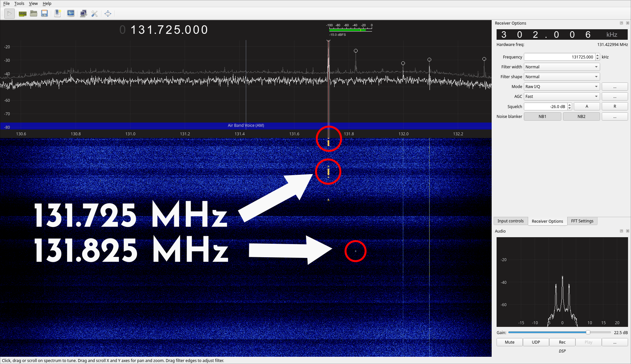Click the peak marker near 131.825 MHz
The image size is (631, 364).
(356, 51)
